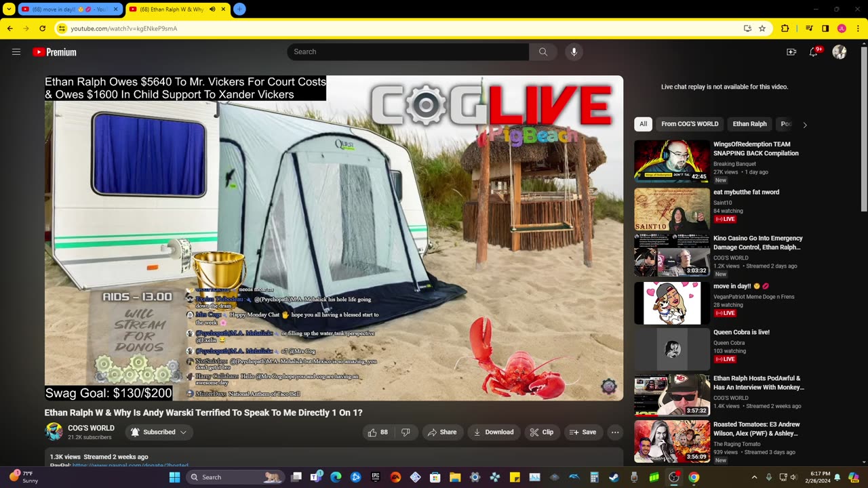Click the main video player
Screen dimensions: 868x488
point(334,238)
